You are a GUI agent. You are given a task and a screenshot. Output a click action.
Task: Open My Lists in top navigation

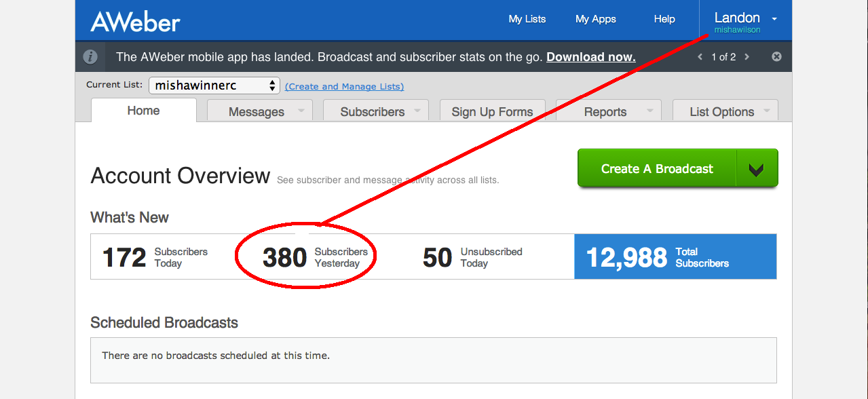point(527,19)
